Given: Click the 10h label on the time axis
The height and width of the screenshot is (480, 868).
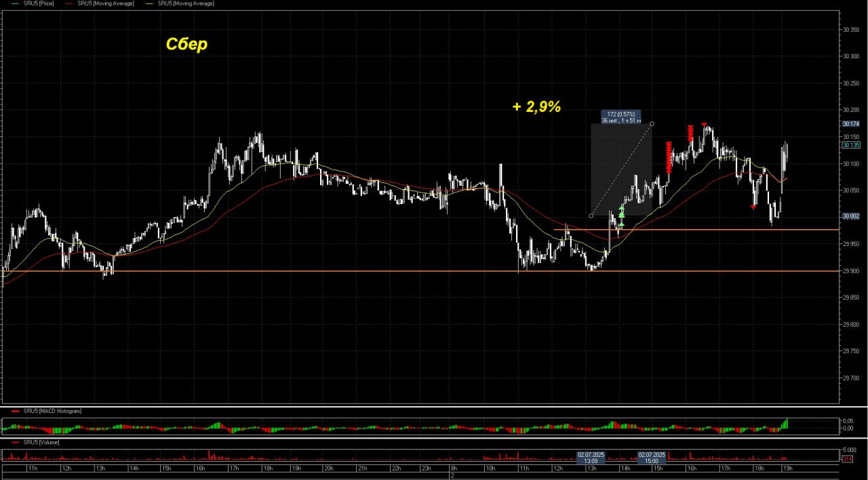Looking at the screenshot, I should [490, 468].
